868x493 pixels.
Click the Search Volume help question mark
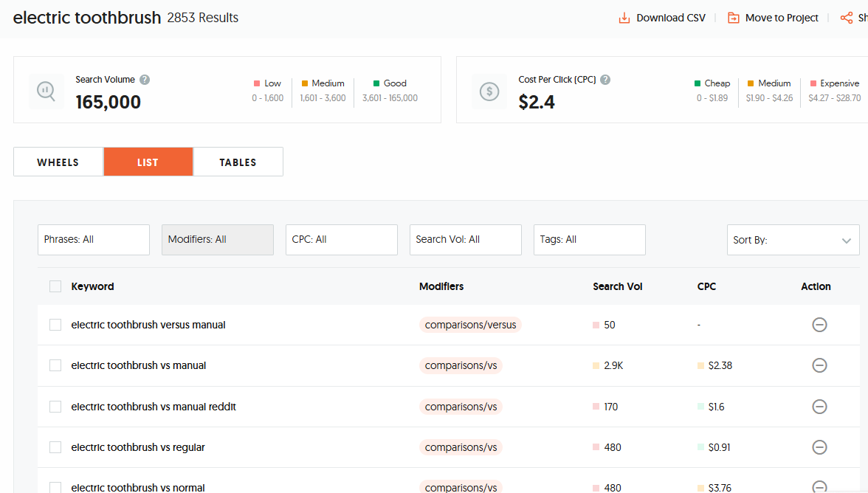click(x=145, y=80)
